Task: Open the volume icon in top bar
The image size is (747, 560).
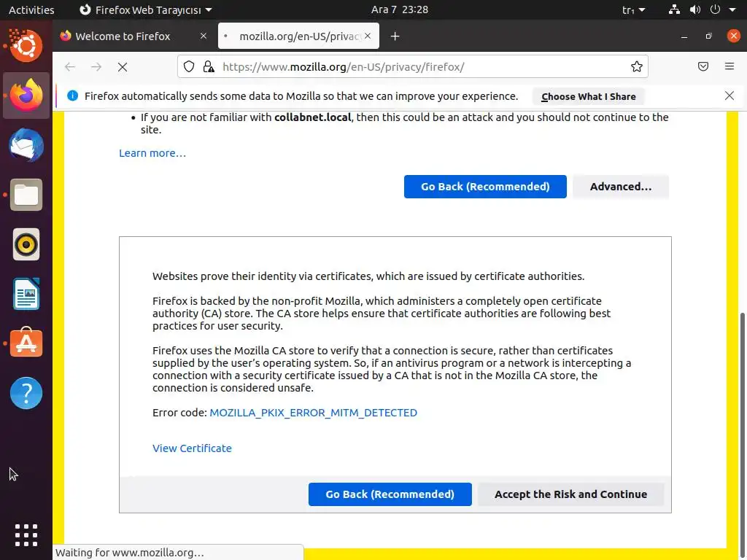Action: (695, 9)
